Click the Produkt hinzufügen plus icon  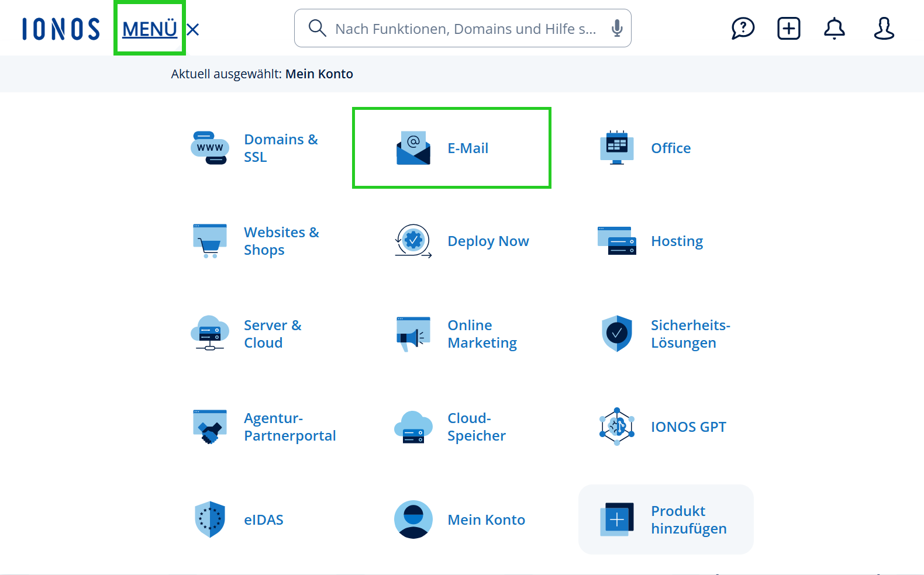coord(616,519)
